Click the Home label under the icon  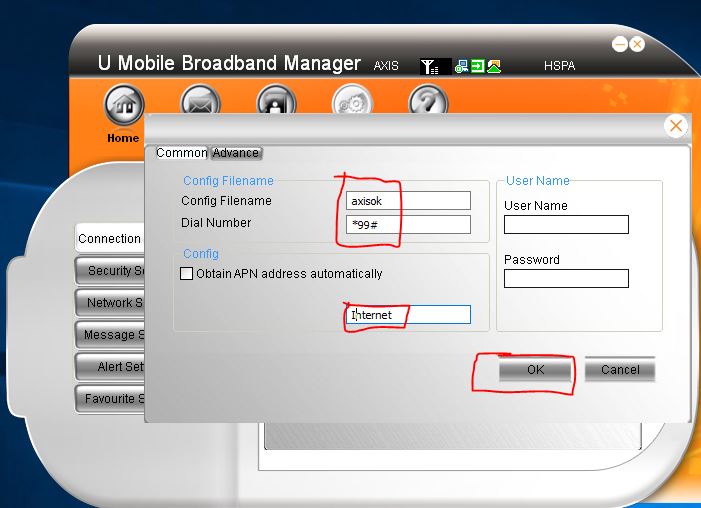pyautogui.click(x=123, y=138)
